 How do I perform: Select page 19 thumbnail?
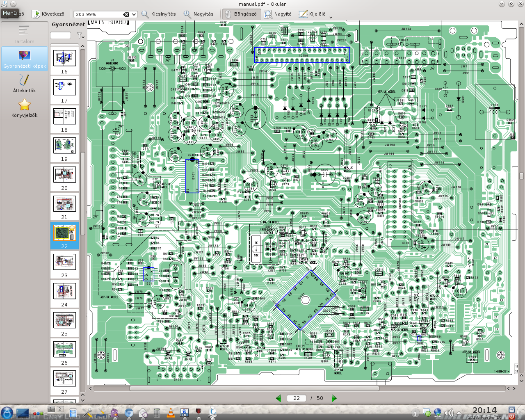[x=64, y=149]
